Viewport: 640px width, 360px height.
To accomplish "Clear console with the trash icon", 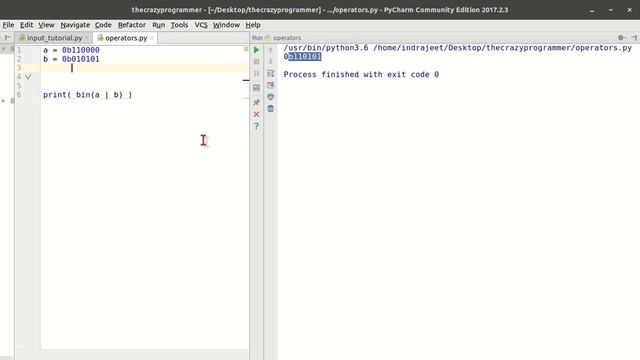I will (270, 109).
